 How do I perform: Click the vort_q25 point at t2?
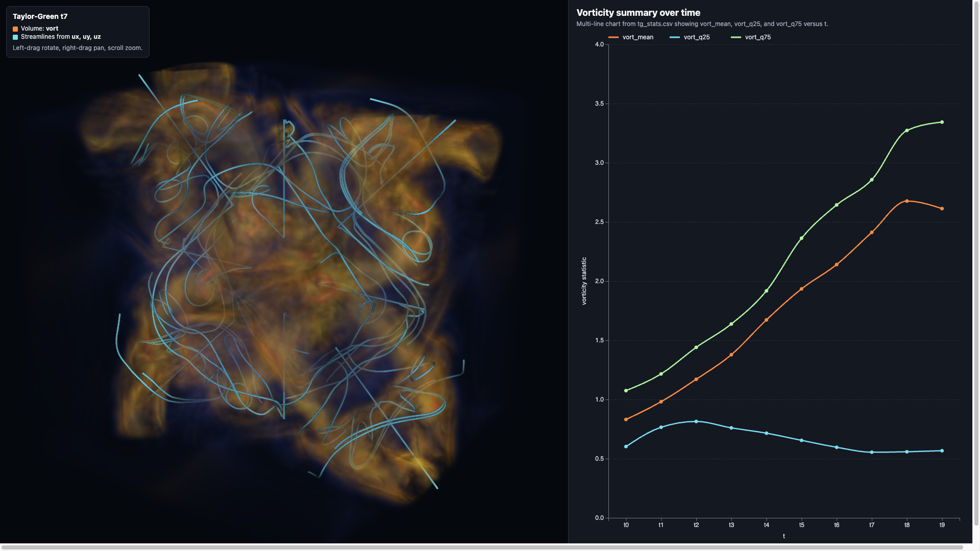click(x=696, y=421)
